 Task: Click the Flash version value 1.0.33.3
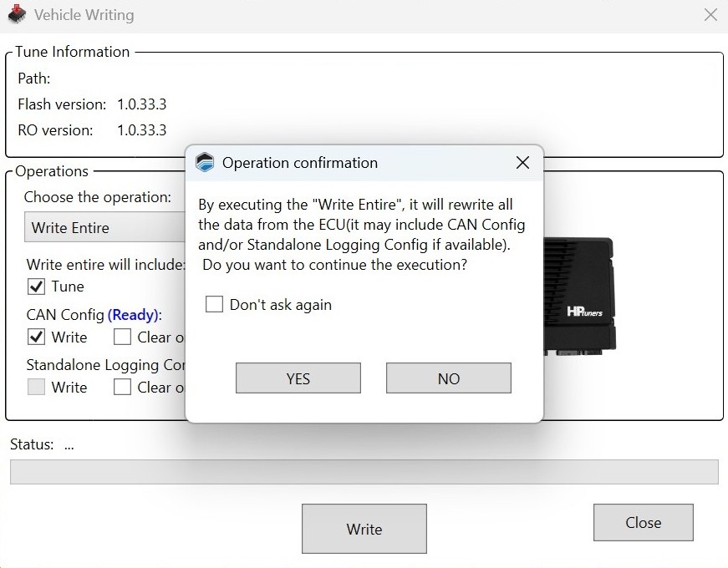[x=141, y=104]
